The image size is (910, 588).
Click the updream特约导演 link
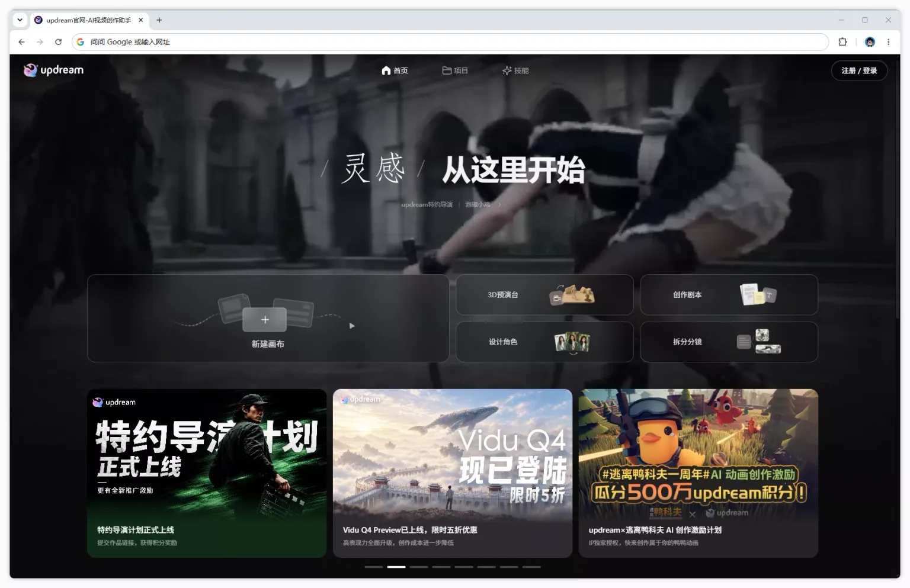pos(427,205)
